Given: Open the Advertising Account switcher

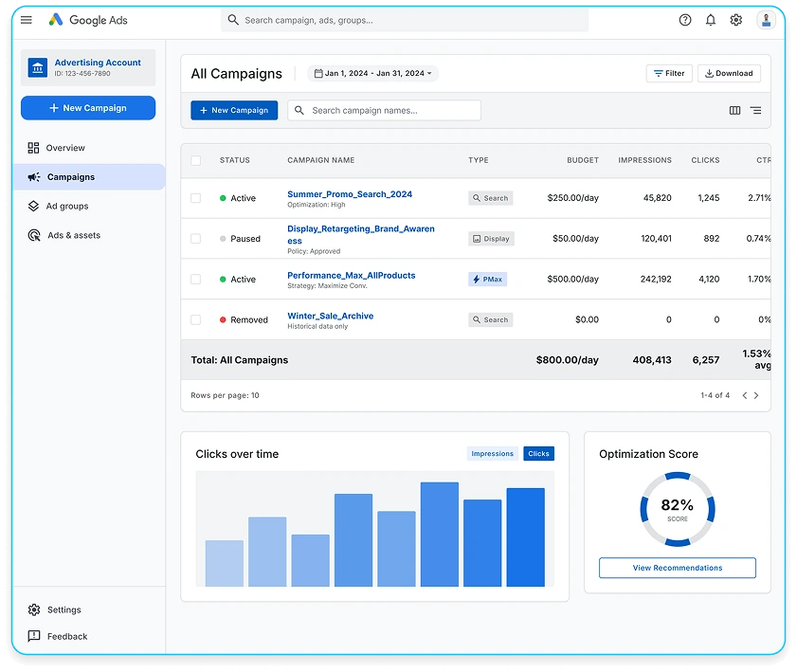Looking at the screenshot, I should coord(88,67).
